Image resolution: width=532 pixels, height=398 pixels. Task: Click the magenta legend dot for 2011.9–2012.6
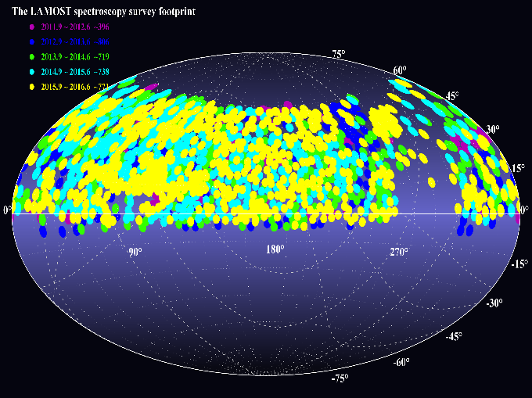coord(31,27)
